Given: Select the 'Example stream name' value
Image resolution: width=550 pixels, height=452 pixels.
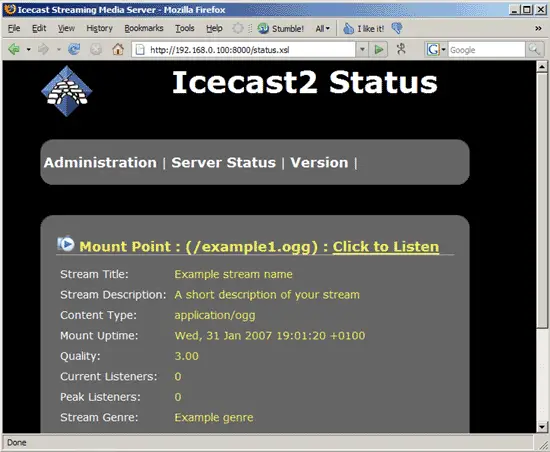Looking at the screenshot, I should pyautogui.click(x=233, y=274).
